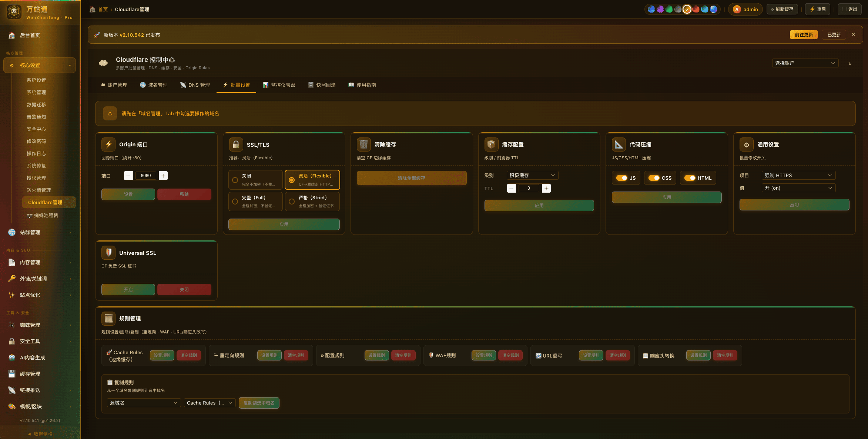
Task: Expand the 内容管理 sidebar section
Action: pos(40,262)
